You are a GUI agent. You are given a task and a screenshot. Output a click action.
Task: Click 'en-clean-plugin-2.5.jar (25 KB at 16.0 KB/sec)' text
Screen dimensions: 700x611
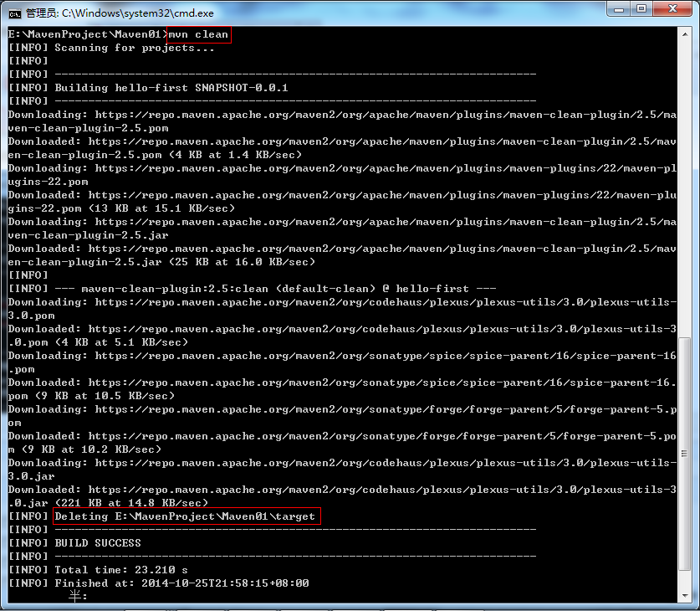(x=161, y=262)
